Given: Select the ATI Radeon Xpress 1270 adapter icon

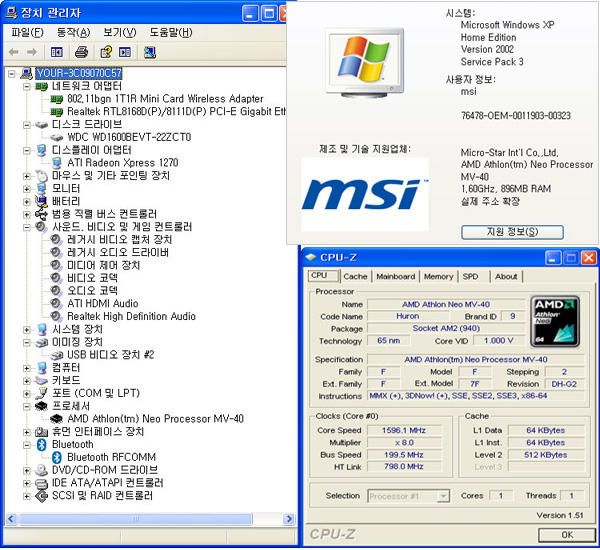Looking at the screenshot, I should (57, 163).
